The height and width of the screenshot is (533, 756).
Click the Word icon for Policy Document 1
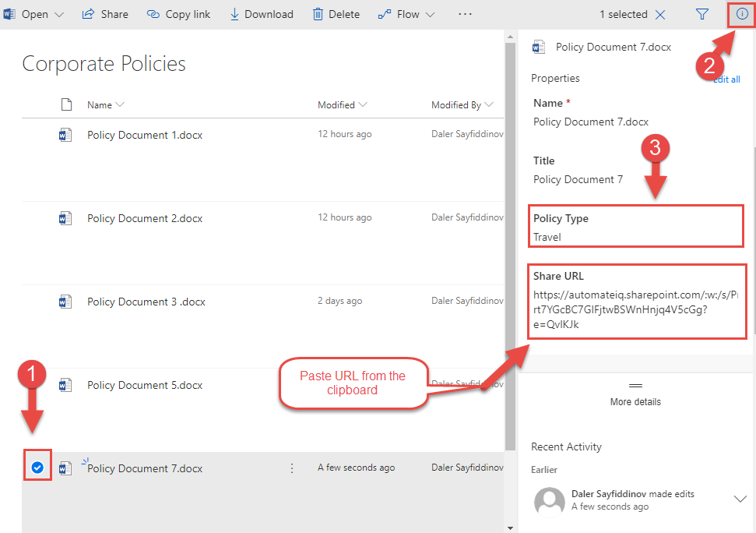click(x=65, y=135)
